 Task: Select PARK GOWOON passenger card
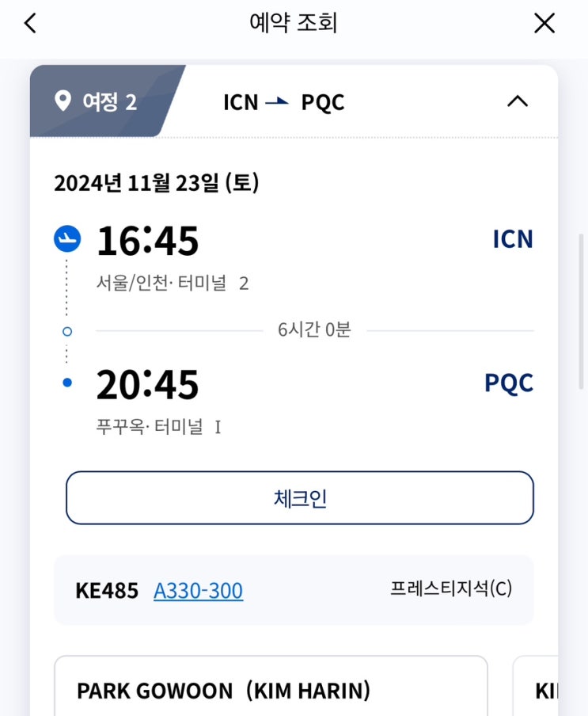[271, 687]
